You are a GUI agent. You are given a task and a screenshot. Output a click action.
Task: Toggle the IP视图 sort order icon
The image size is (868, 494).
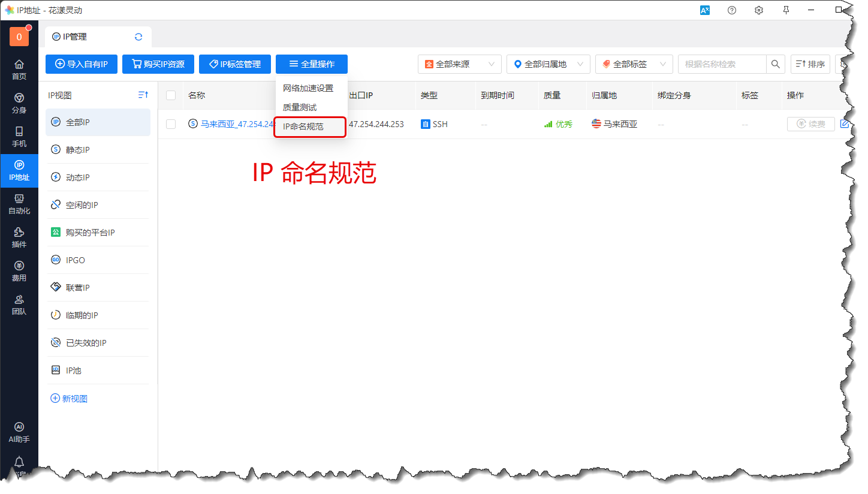143,95
